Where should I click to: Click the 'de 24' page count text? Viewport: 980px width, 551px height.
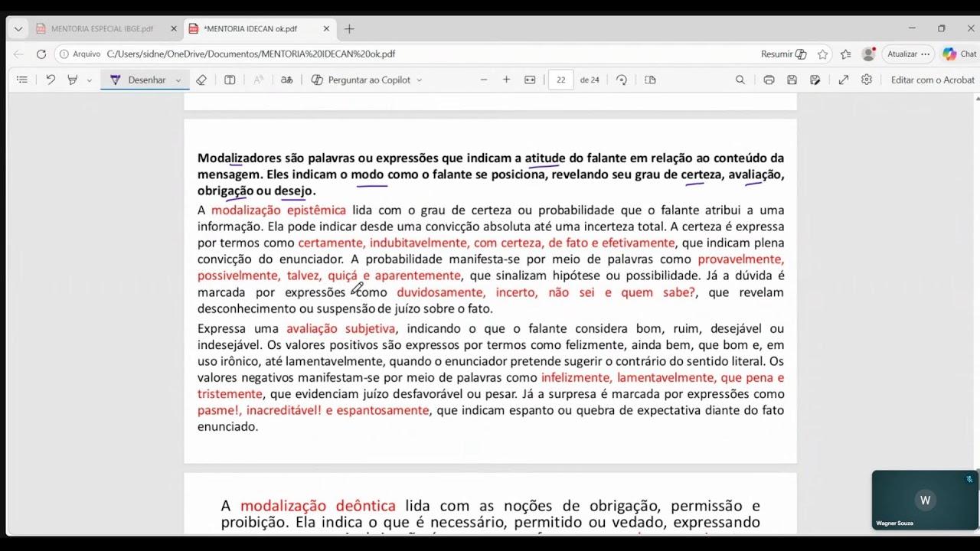590,80
